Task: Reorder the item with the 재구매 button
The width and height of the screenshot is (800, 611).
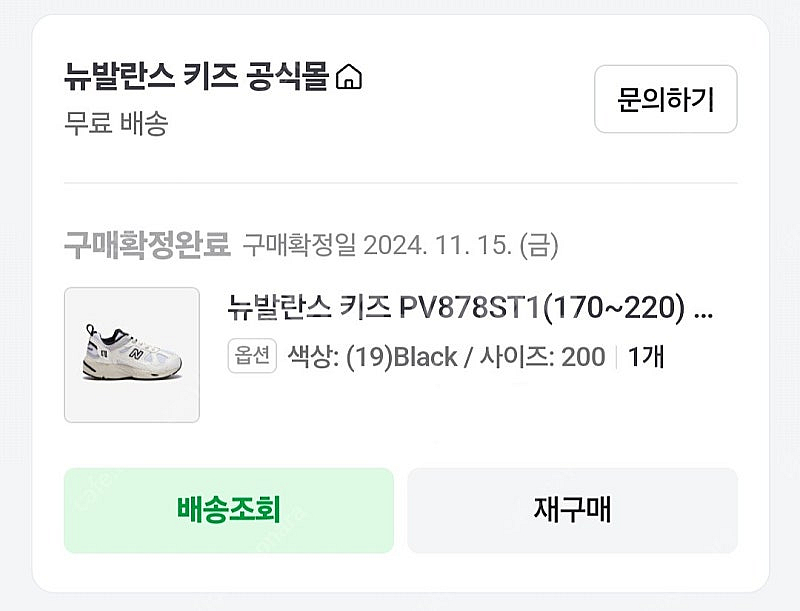Action: (x=572, y=510)
